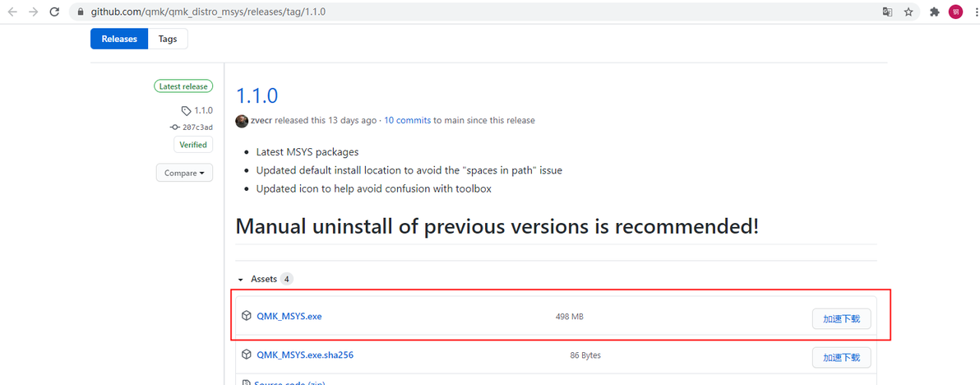Click the browser forward arrow

[x=34, y=12]
